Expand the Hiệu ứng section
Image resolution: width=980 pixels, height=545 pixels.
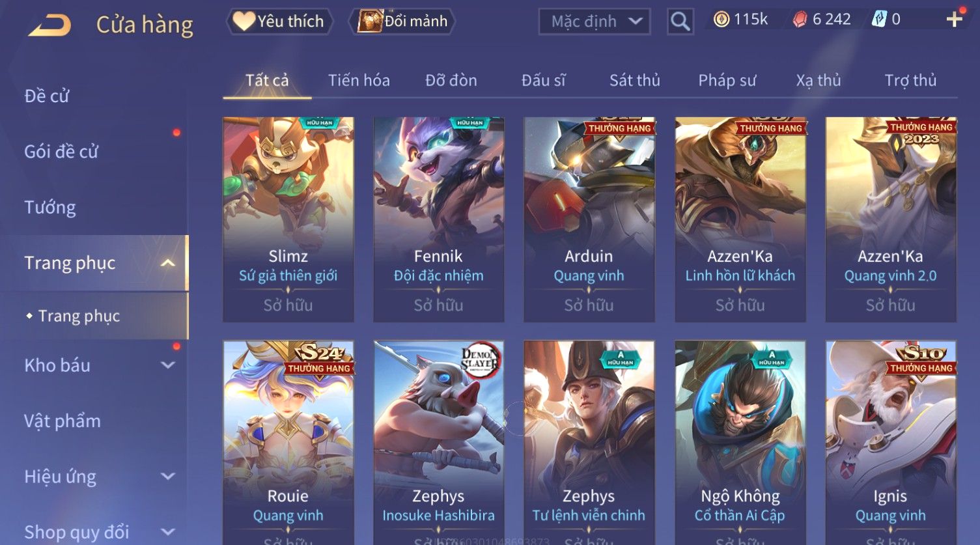click(x=168, y=477)
